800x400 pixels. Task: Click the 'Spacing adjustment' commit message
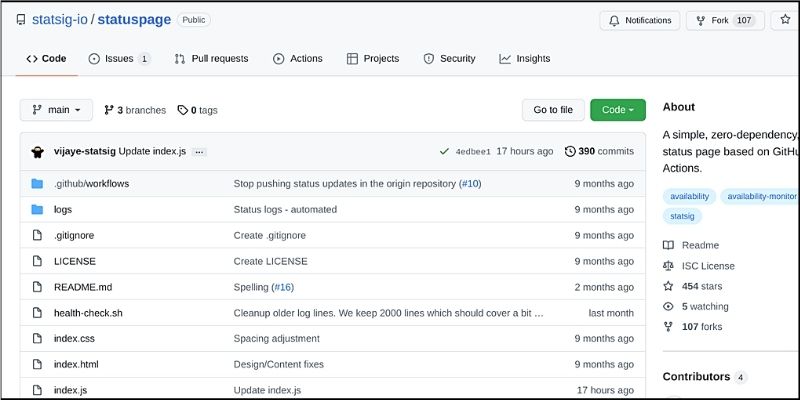[277, 338]
